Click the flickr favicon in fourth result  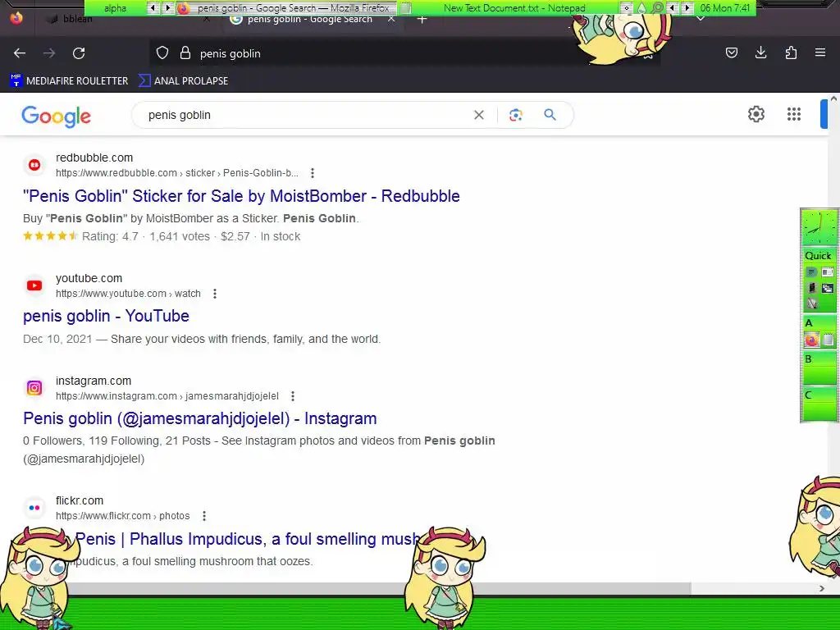point(34,508)
